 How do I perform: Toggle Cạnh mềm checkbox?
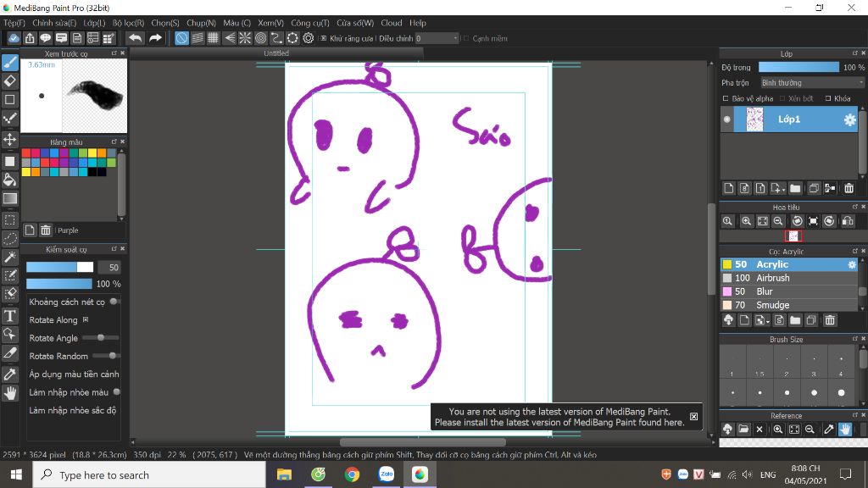coord(466,38)
